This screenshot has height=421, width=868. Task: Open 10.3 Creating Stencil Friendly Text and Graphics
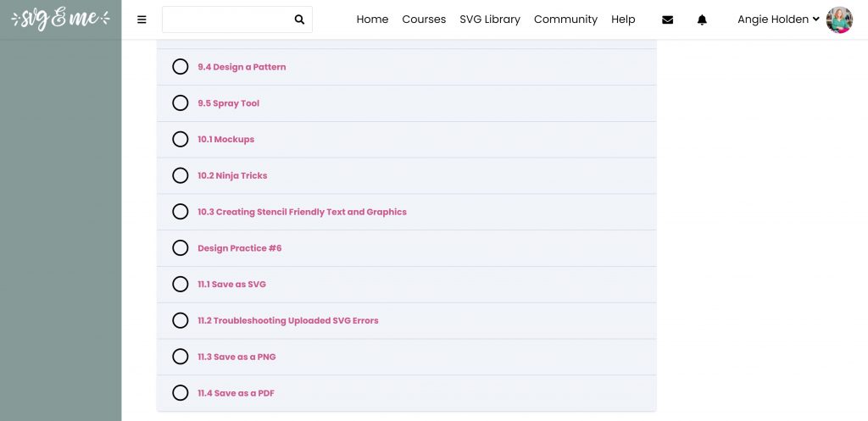pyautogui.click(x=303, y=212)
